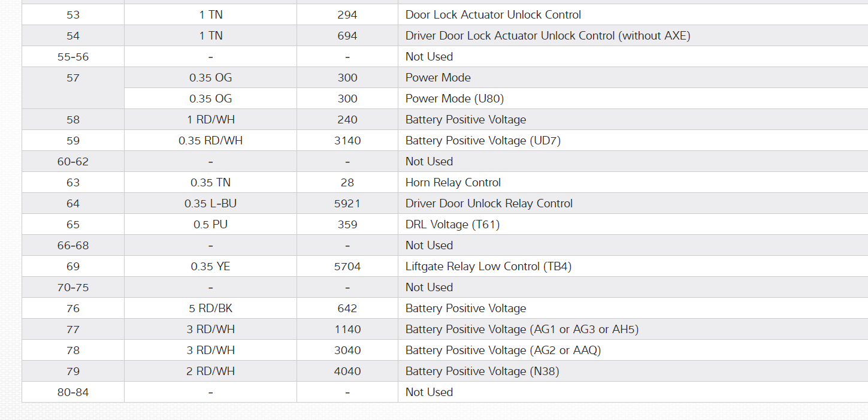Click pin number 77 cell
This screenshot has height=420, width=868.
point(73,330)
